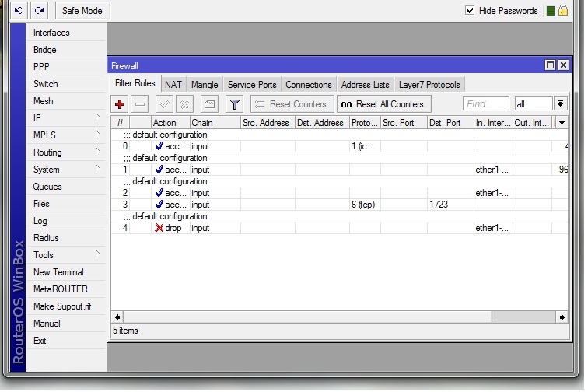Viewport: 588px width, 392px height.
Task: Open the Service Ports tab
Action: [252, 85]
